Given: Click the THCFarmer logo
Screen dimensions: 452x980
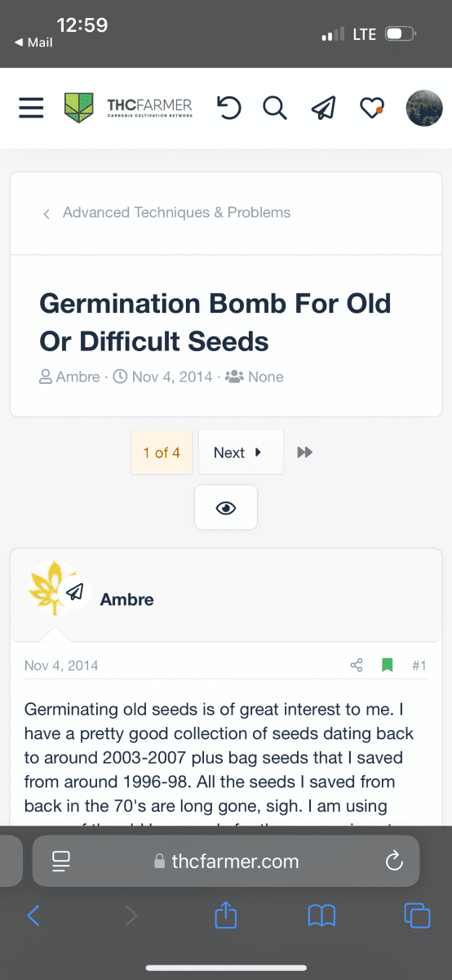Looking at the screenshot, I should click(x=129, y=108).
